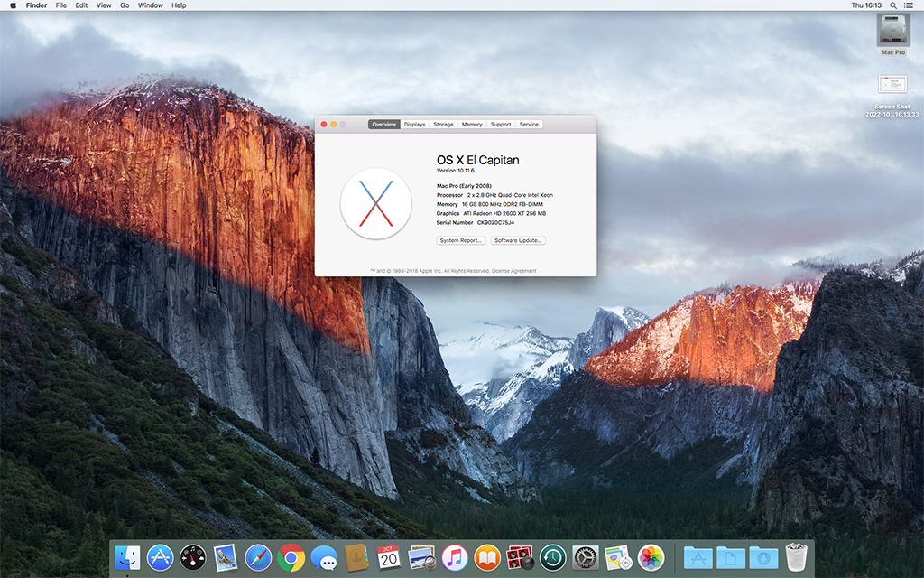Launch Google Chrome from the dock
Viewport: 924px width, 578px height.
(x=291, y=557)
